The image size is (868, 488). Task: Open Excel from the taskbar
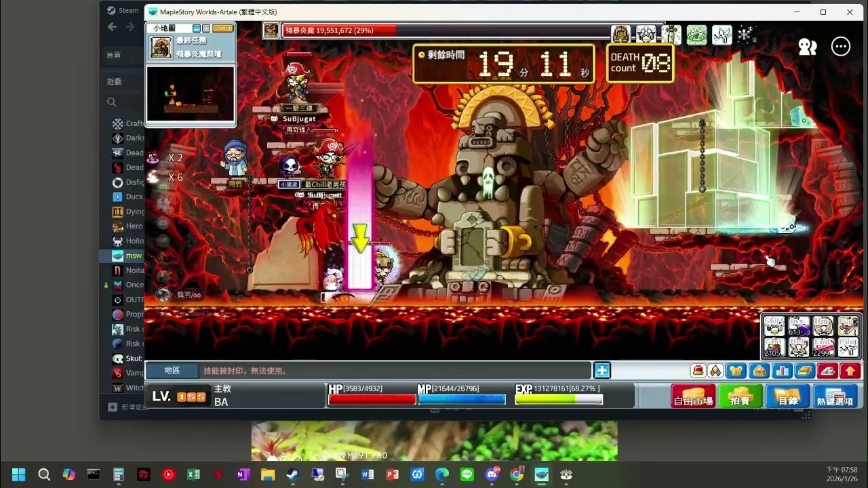point(193,474)
